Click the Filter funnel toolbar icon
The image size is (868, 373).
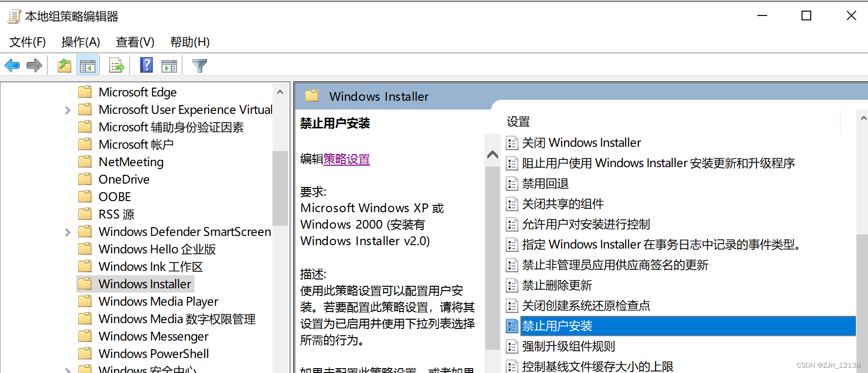pyautogui.click(x=200, y=65)
